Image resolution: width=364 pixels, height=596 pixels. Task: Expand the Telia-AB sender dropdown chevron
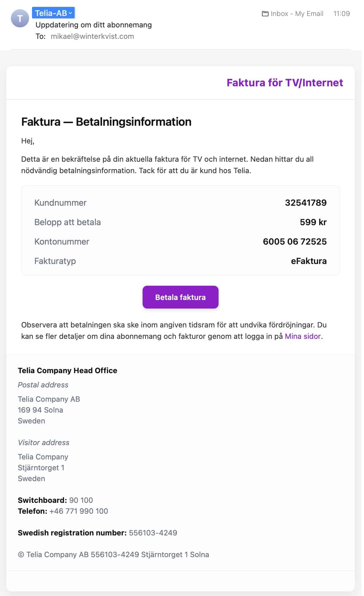click(x=71, y=13)
